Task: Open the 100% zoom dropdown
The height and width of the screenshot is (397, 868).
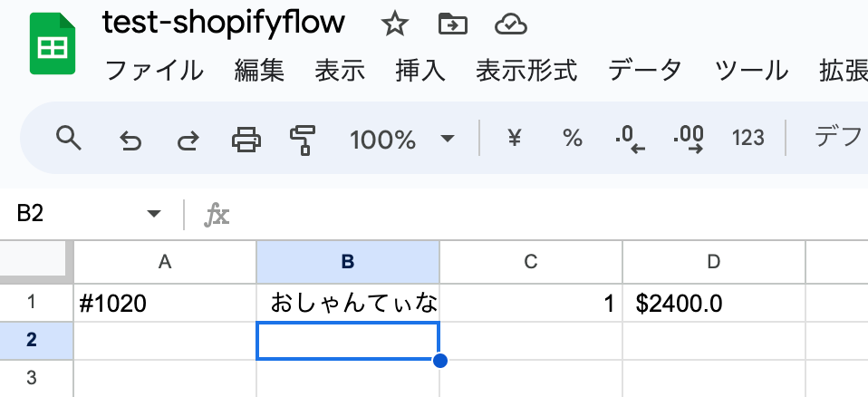Action: [400, 139]
